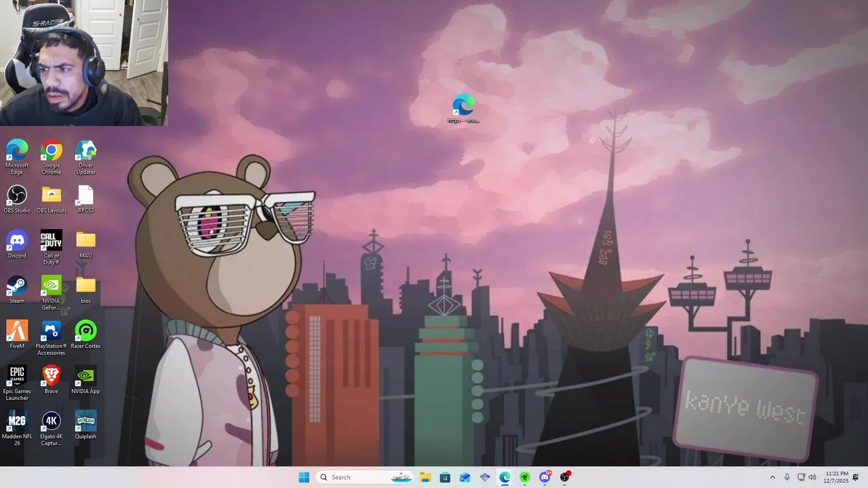The height and width of the screenshot is (488, 868).
Task: Select the https www Edge web shortcut
Action: click(464, 108)
